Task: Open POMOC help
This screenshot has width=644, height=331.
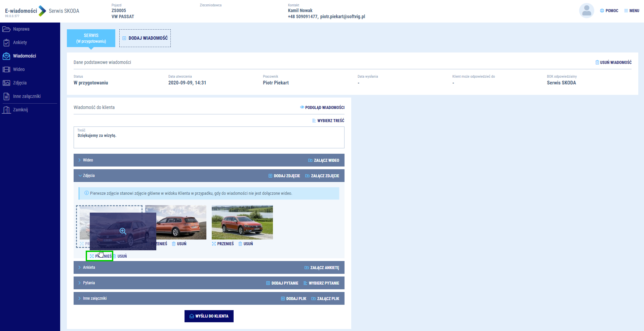Action: pos(609,11)
